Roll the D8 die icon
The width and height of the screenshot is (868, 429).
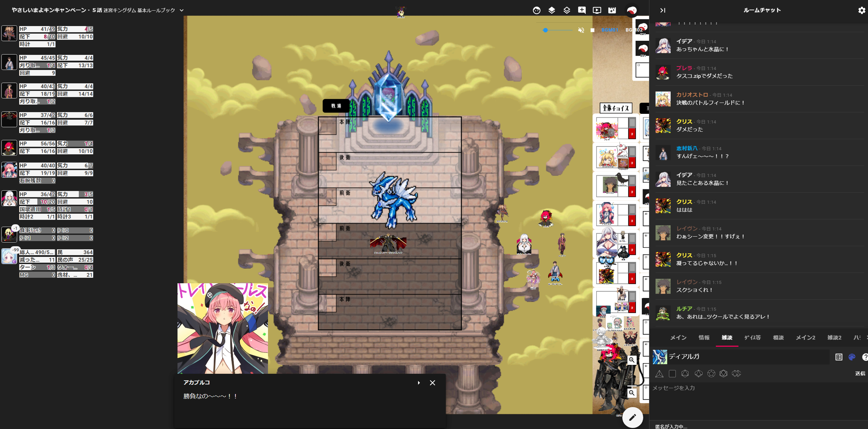(685, 374)
